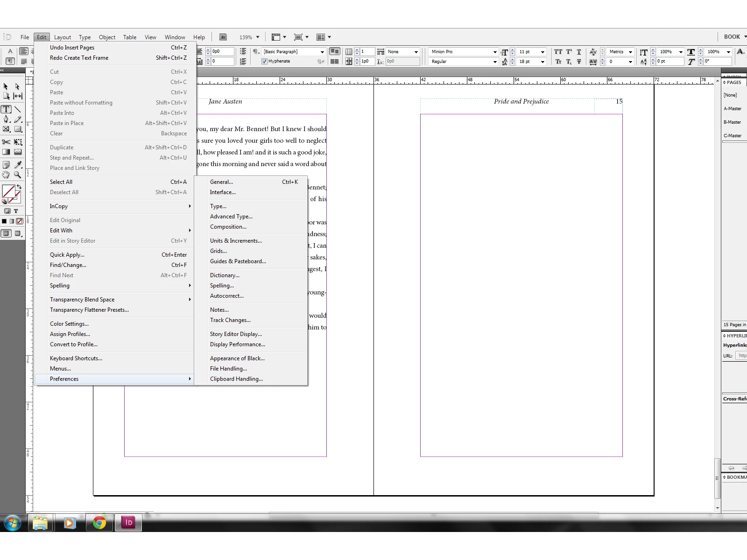Image resolution: width=747 pixels, height=560 pixels.
Task: Apply Strikethrough character formatting
Action: click(x=579, y=62)
